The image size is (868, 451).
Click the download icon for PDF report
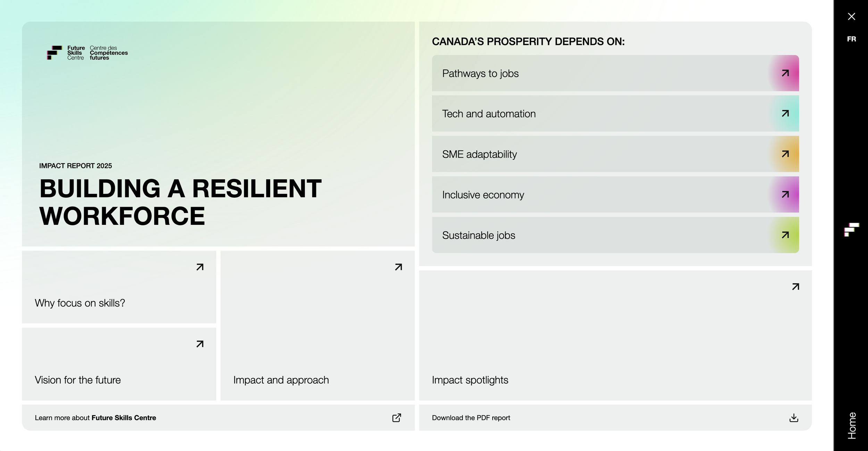pos(794,418)
